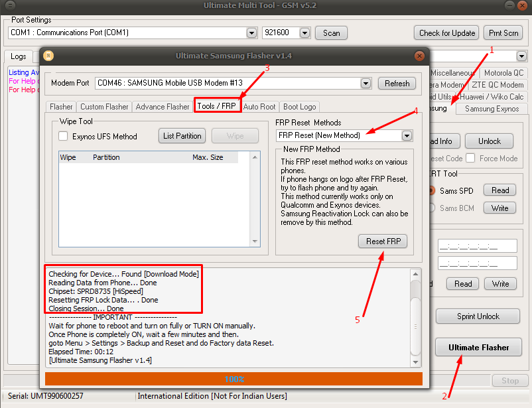Viewport: 532px width, 408px height.
Task: Click the log scrollbar up arrow
Action: coord(416,274)
